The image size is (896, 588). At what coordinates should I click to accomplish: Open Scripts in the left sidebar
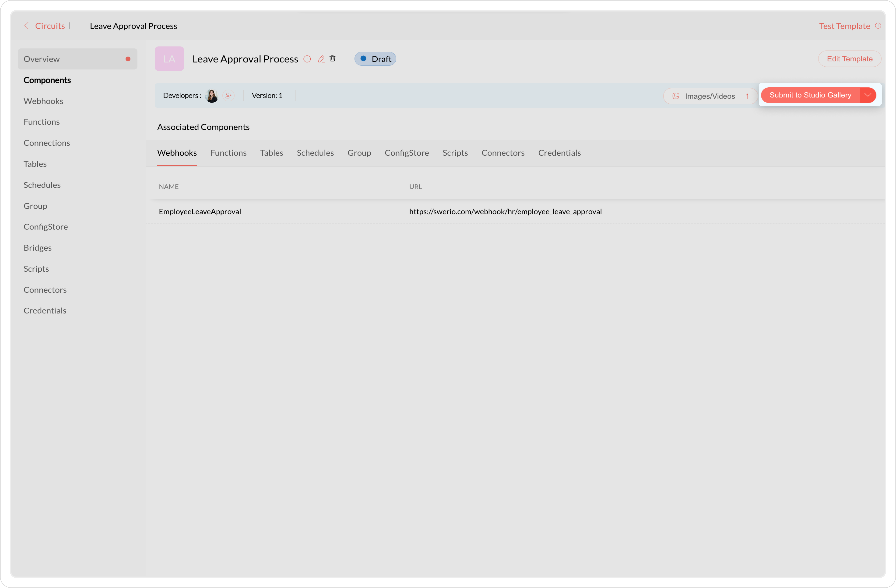36,269
